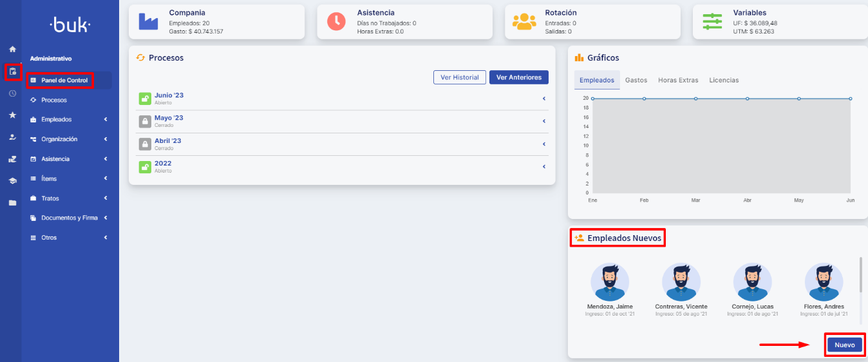
Task: Click the clock icon in left rail
Action: pyautogui.click(x=12, y=93)
